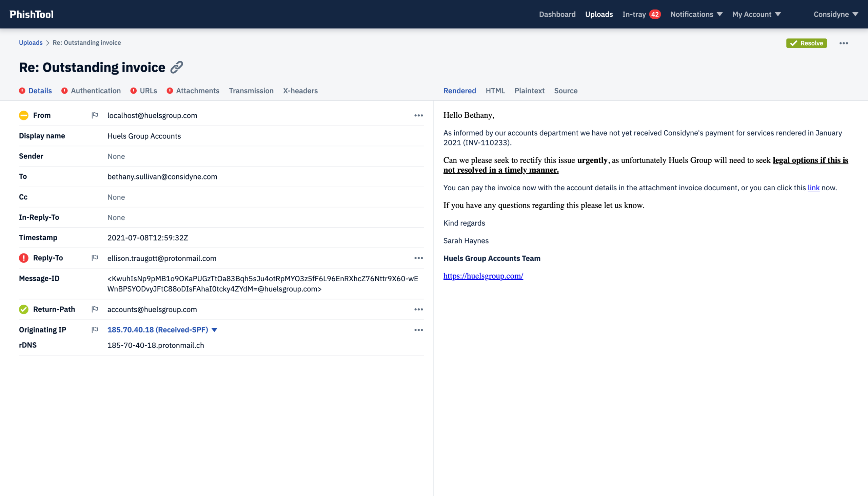Open more options for Originating IP row
The height and width of the screenshot is (496, 868).
click(x=418, y=330)
